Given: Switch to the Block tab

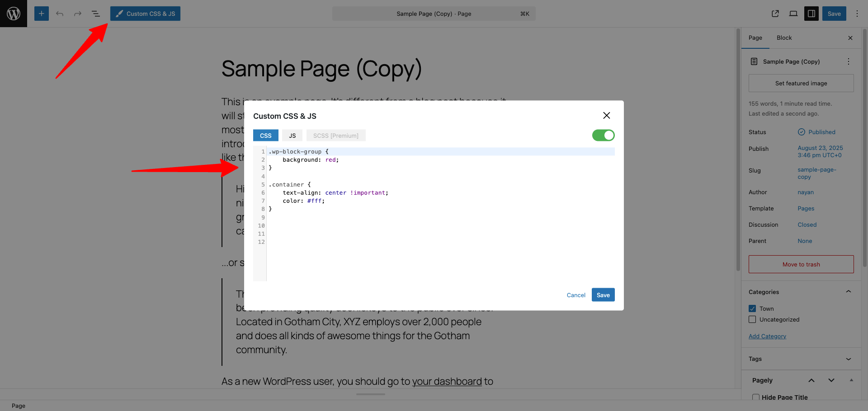Looking at the screenshot, I should pyautogui.click(x=784, y=37).
